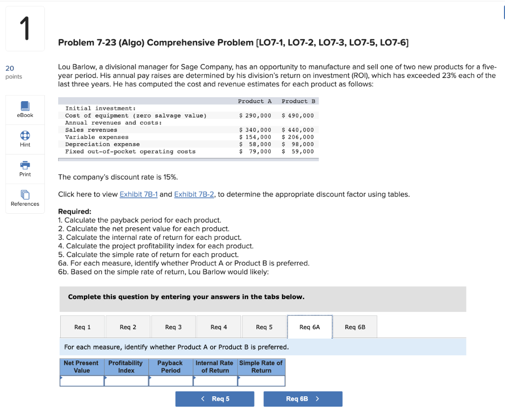Expand the Internal Rate of Return dropdown
Viewport: 505px width, 420px height.
pos(215,381)
